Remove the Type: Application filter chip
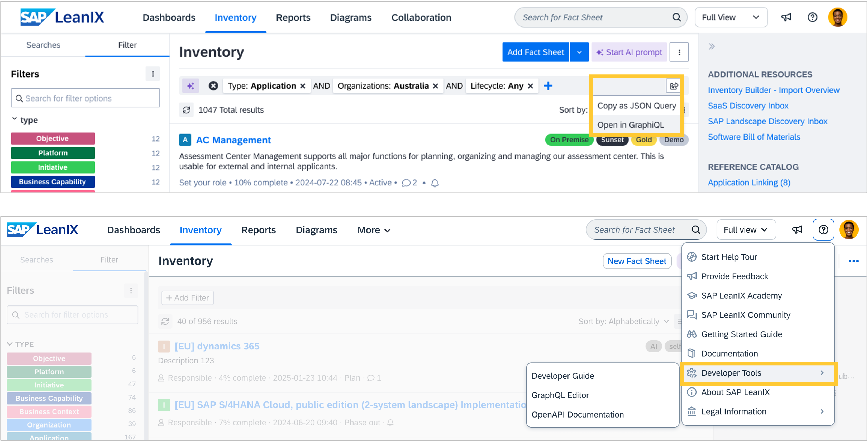Image resolution: width=868 pixels, height=441 pixels. 303,86
